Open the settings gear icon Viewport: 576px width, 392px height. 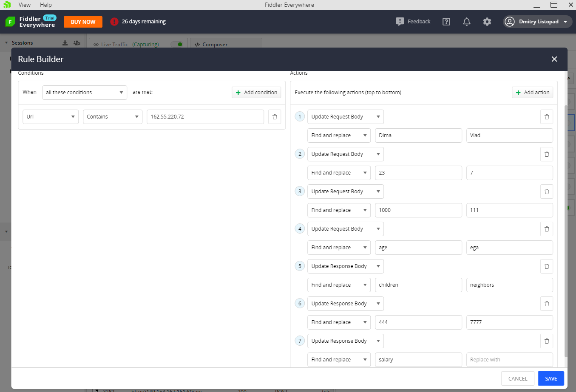point(487,21)
